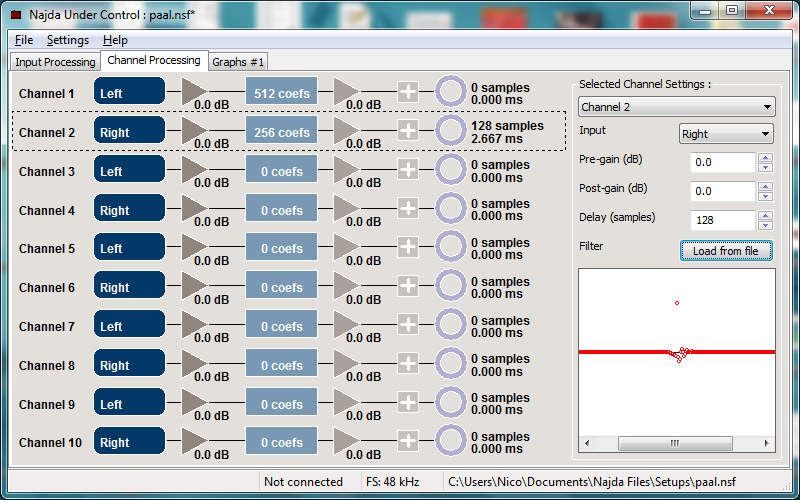
Task: Open the Help menu
Action: tap(115, 40)
